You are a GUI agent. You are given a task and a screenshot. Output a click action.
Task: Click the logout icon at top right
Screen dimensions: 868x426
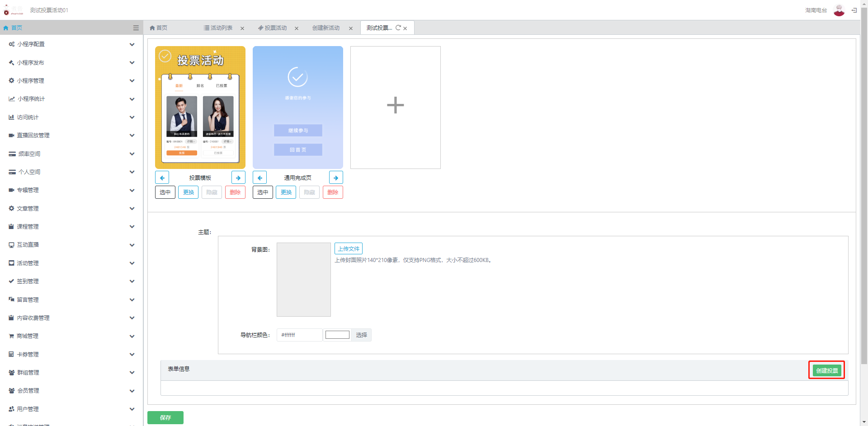854,10
